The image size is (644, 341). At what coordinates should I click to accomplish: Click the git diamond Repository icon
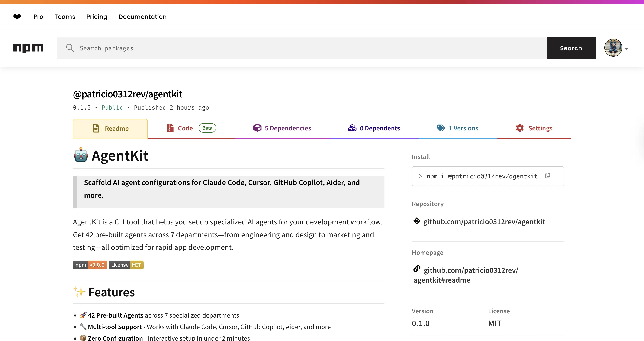tap(417, 221)
